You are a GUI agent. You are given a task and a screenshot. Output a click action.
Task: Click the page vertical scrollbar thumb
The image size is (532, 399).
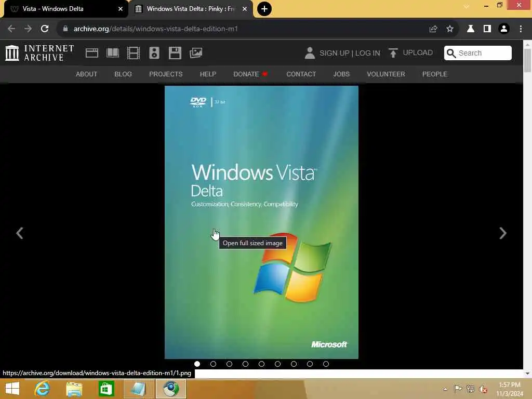[x=527, y=61]
